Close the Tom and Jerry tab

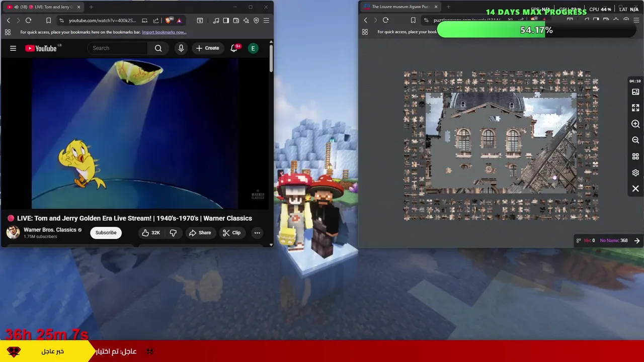point(78,7)
